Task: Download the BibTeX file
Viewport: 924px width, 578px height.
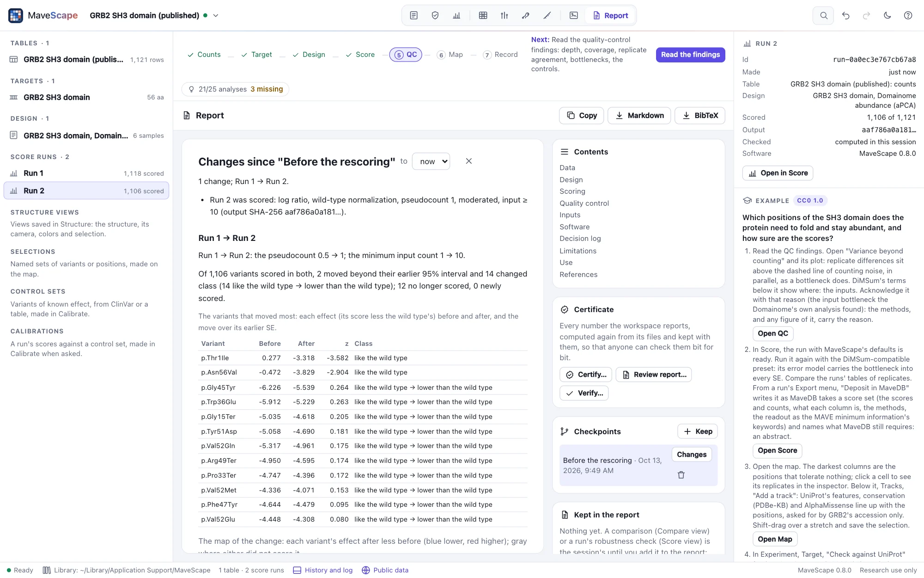Action: [700, 115]
